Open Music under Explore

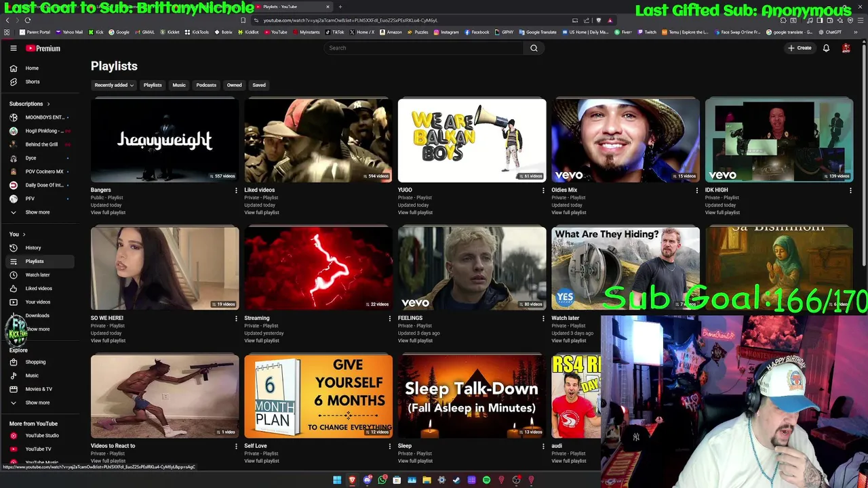point(41,375)
